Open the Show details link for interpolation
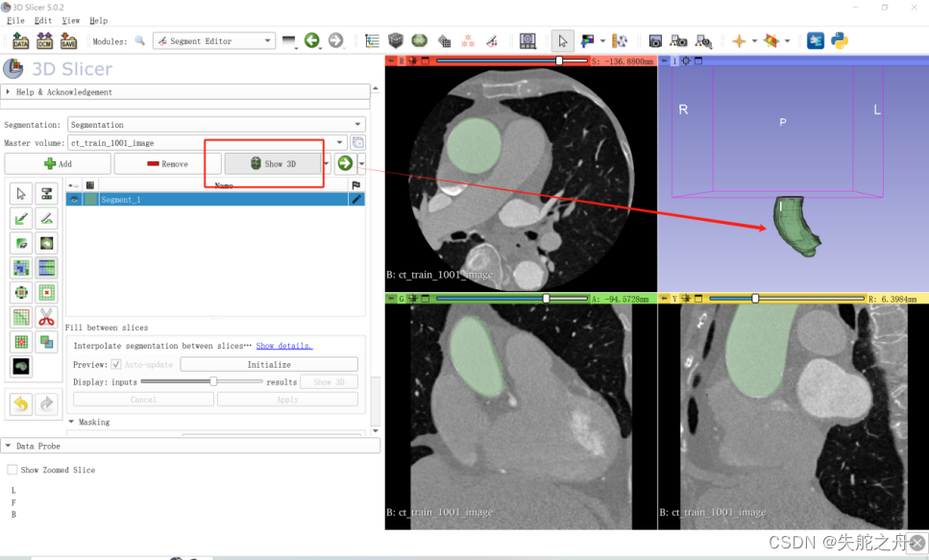The height and width of the screenshot is (560, 929). pos(284,346)
